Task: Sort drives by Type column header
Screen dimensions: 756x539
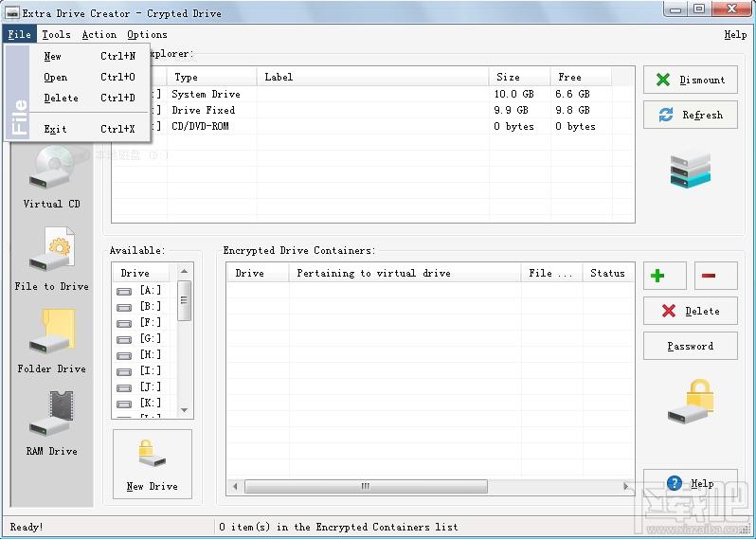Action: click(x=211, y=77)
